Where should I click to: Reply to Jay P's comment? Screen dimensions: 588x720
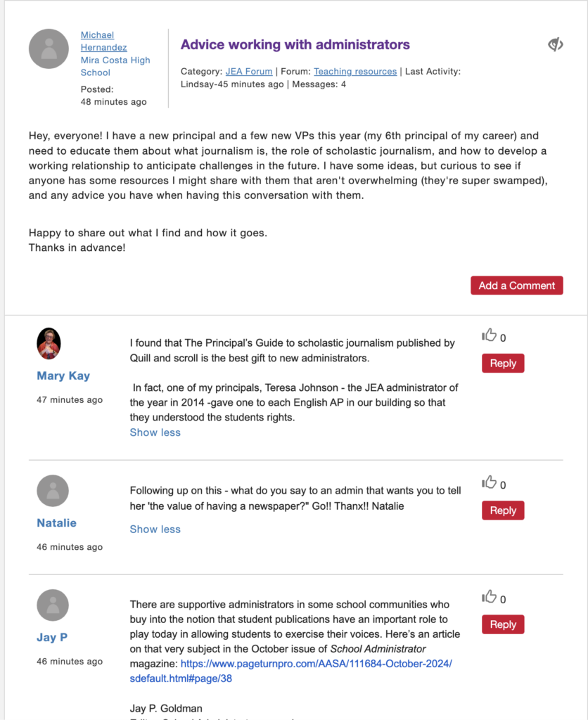click(503, 624)
